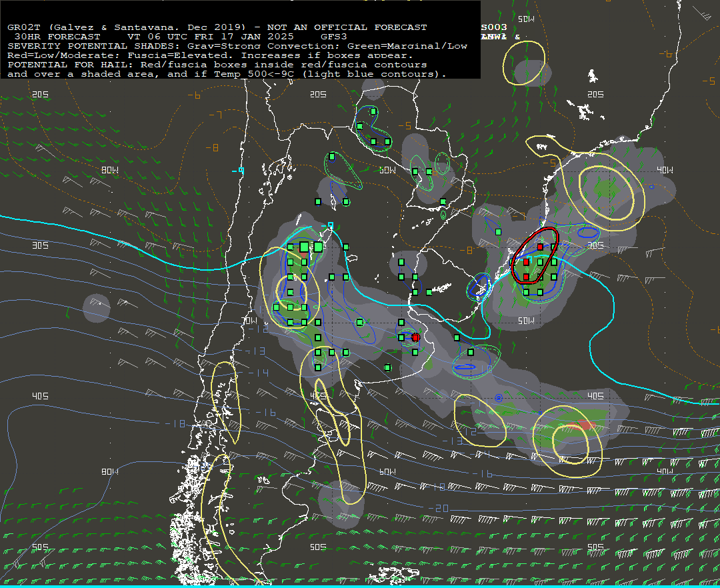Click the '-14' temperature contour label
The width and height of the screenshot is (720, 588).
click(x=259, y=373)
